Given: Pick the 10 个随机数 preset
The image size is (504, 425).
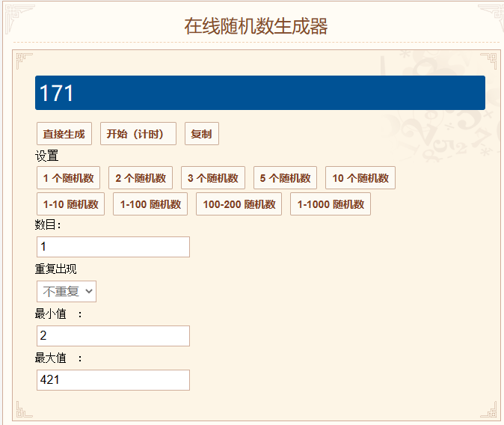Looking at the screenshot, I should (360, 177).
